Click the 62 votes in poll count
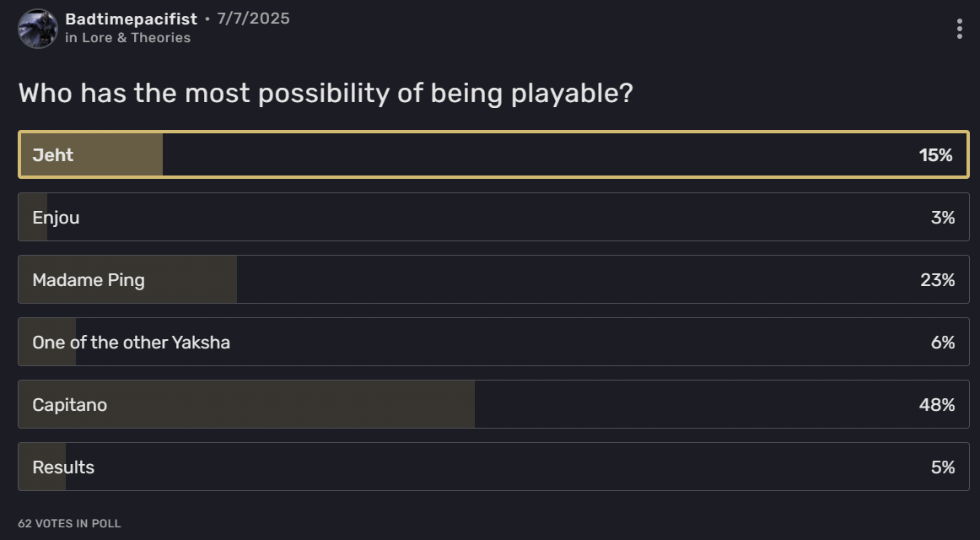 pos(69,524)
